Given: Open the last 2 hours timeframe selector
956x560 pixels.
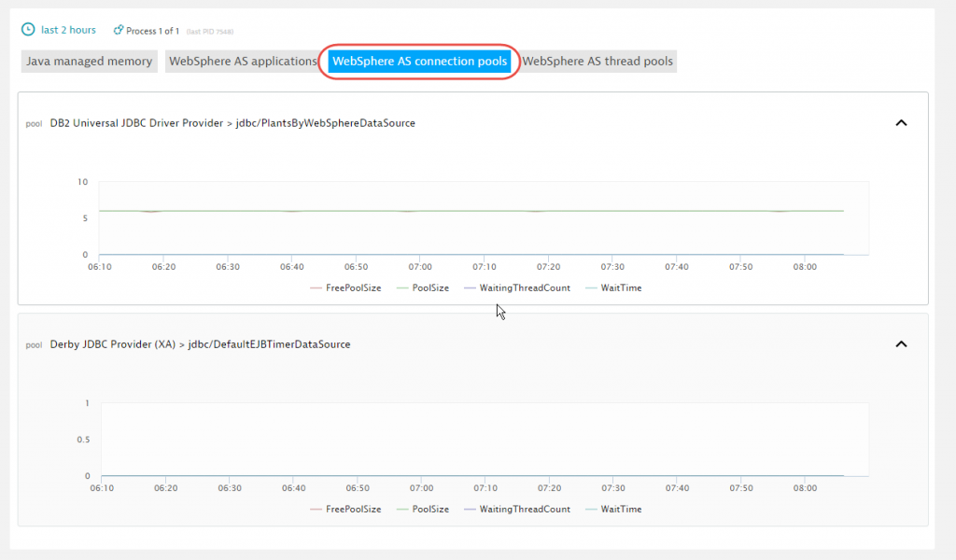Looking at the screenshot, I should (x=67, y=30).
